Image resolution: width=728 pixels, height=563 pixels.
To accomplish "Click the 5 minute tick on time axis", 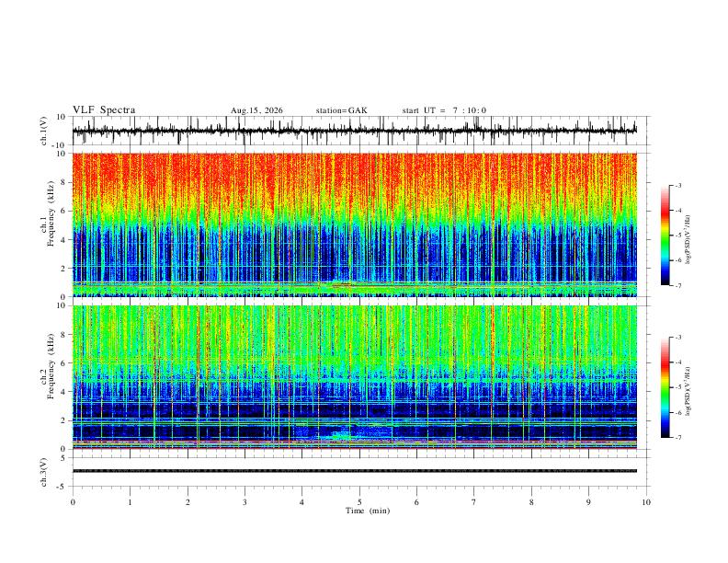I will click(359, 502).
